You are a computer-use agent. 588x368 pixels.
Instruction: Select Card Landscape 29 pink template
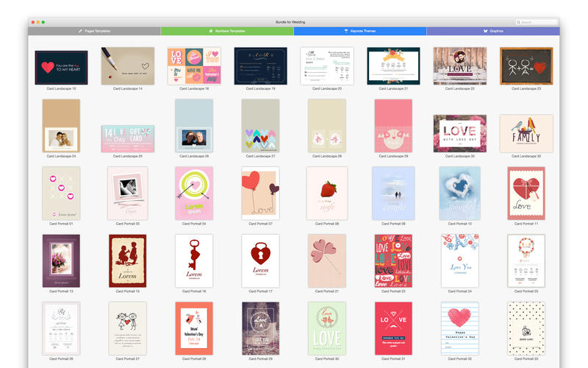click(x=393, y=126)
